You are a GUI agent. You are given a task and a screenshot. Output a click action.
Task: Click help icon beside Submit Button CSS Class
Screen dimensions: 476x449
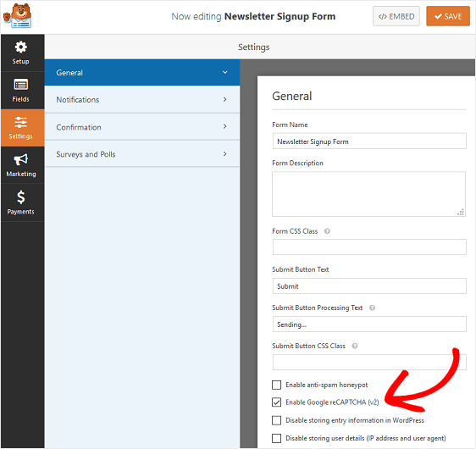[x=355, y=346]
